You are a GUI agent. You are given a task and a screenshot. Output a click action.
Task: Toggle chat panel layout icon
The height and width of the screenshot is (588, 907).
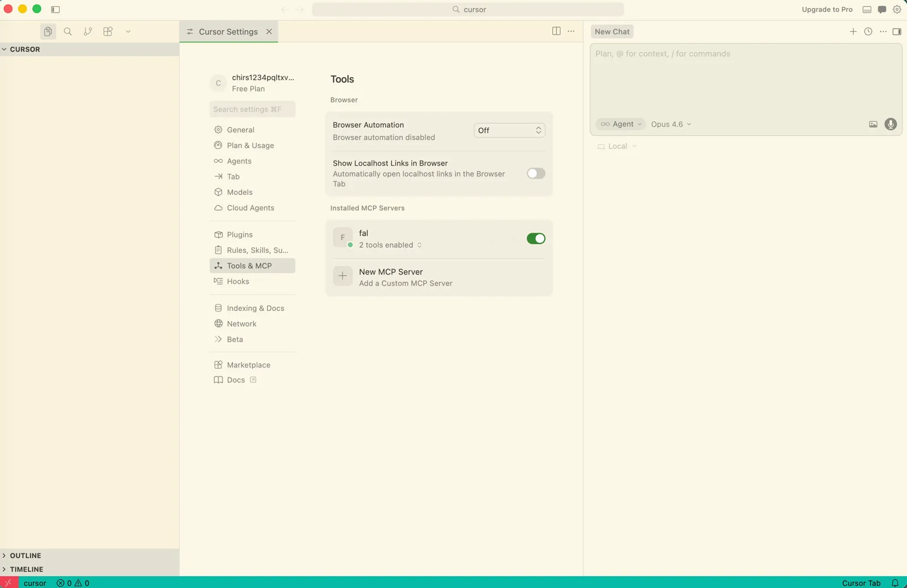point(897,32)
